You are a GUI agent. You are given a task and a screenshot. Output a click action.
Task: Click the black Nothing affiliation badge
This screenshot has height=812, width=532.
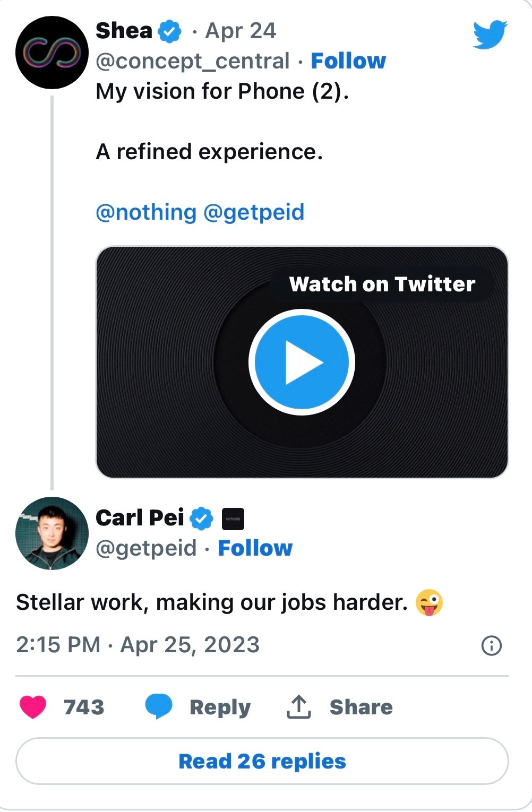pyautogui.click(x=233, y=519)
